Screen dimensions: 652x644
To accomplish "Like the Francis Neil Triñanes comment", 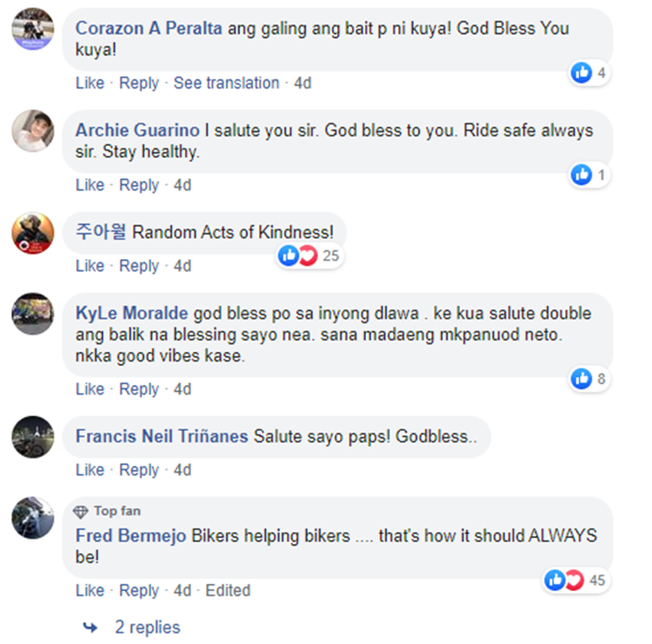I will coord(90,470).
